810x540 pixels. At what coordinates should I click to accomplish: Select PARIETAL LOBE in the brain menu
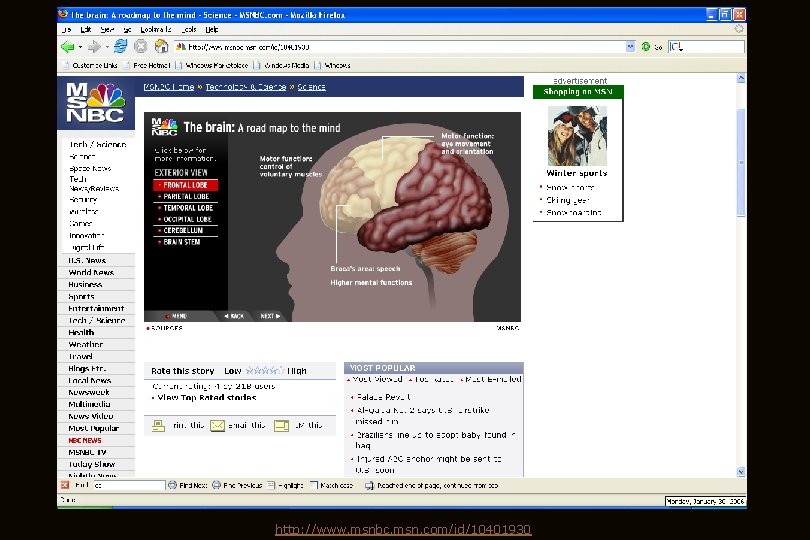[185, 196]
